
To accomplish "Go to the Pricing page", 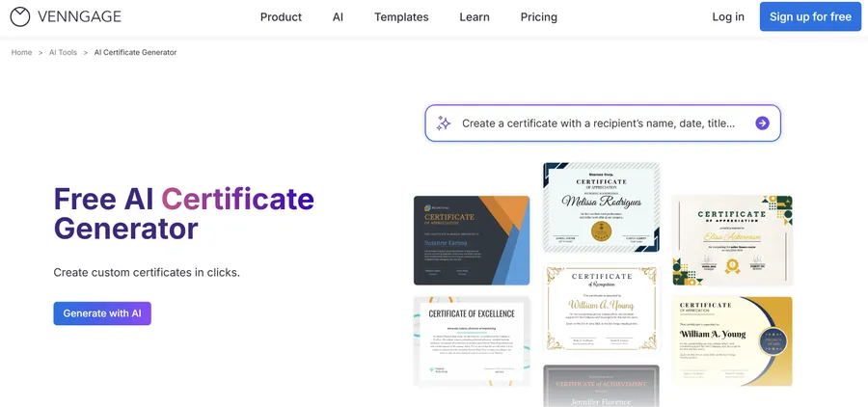I will click(538, 17).
